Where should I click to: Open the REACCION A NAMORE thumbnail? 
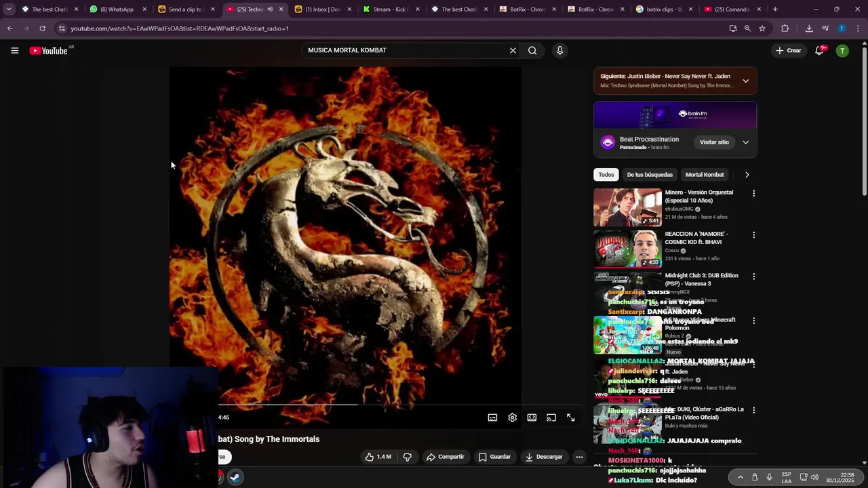point(627,249)
